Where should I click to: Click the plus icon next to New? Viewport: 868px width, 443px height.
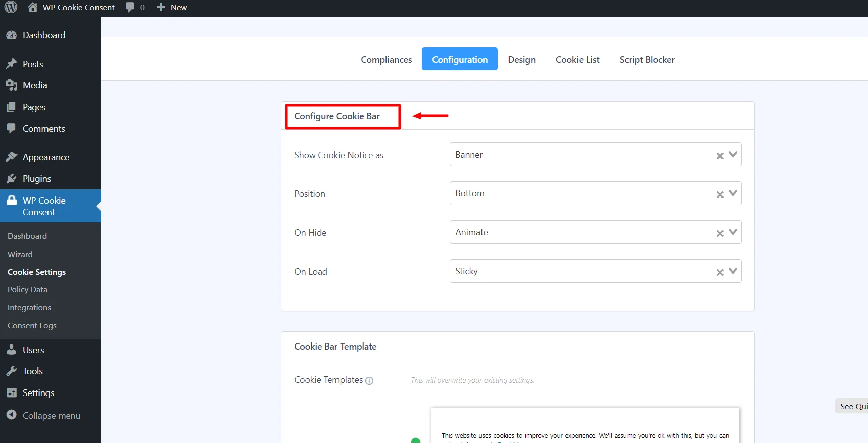point(161,7)
